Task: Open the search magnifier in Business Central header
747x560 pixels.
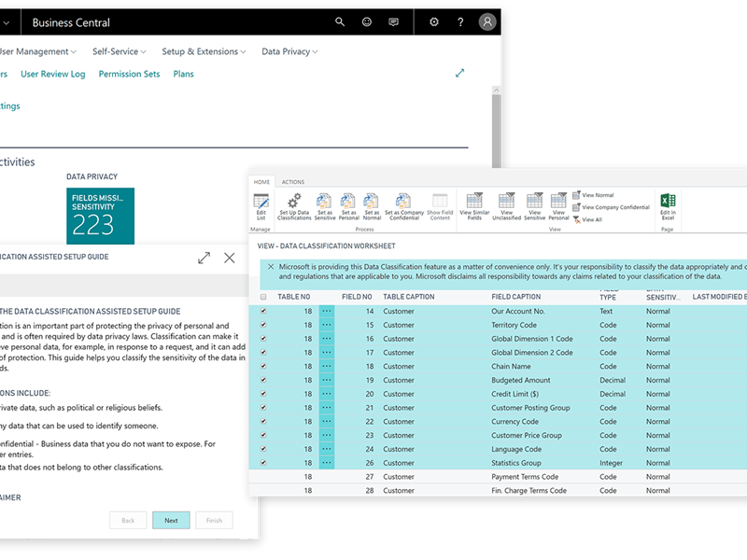Action: 340,22
